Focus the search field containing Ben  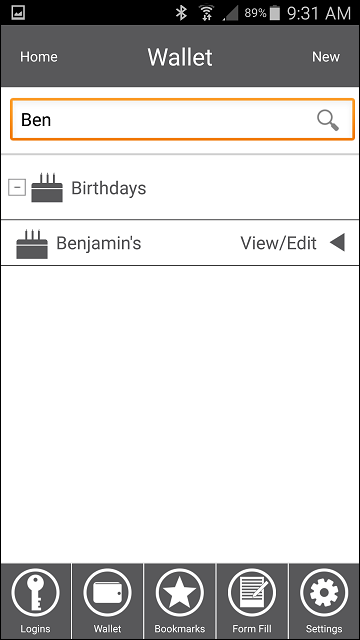(x=182, y=120)
